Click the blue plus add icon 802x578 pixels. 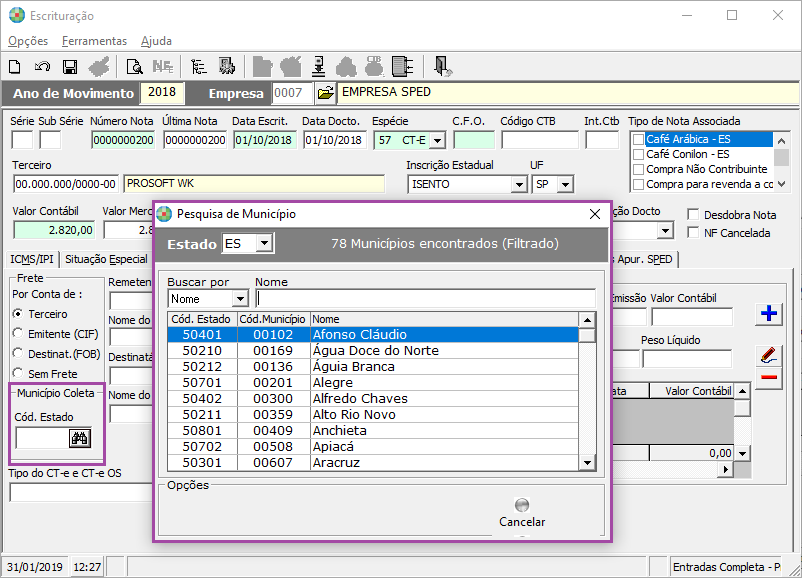click(x=769, y=314)
